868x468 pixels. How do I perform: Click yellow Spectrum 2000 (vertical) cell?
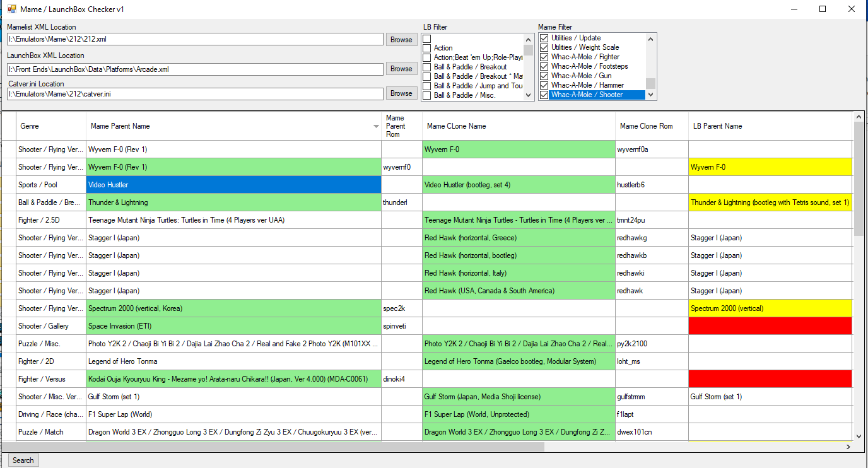click(770, 308)
